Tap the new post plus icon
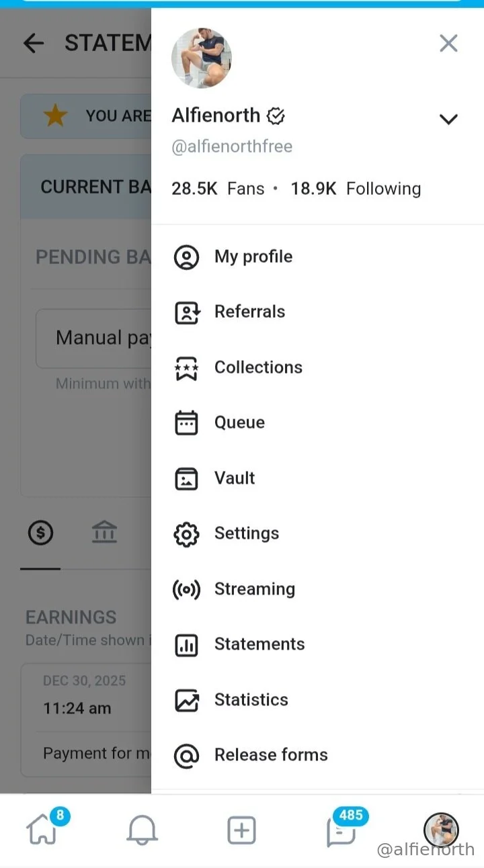This screenshot has width=484, height=868. [241, 831]
